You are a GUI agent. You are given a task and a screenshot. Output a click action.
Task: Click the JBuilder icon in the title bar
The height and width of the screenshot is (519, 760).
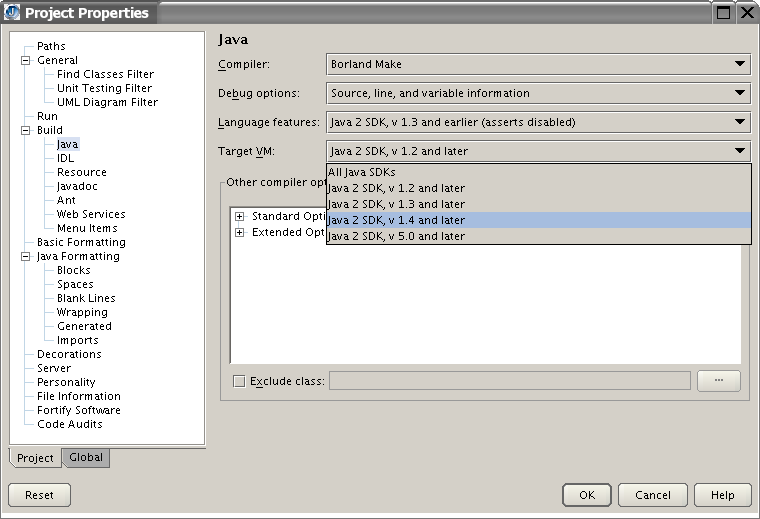coord(11,12)
